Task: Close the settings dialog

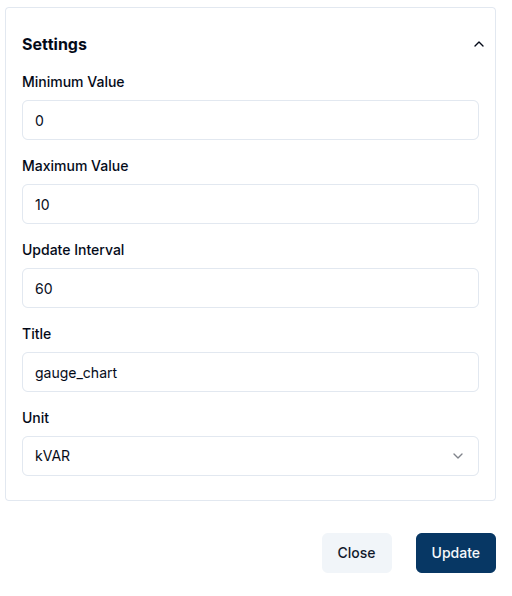Action: pos(357,553)
